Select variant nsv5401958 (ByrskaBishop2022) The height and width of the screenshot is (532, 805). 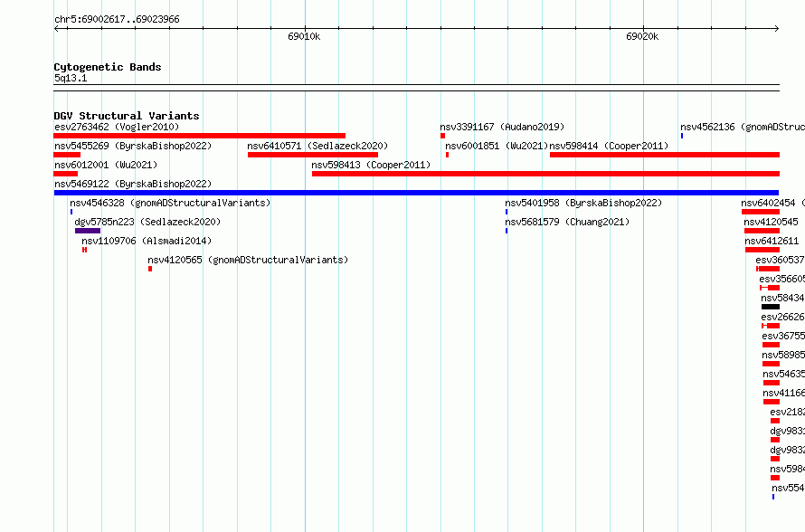[x=583, y=203]
